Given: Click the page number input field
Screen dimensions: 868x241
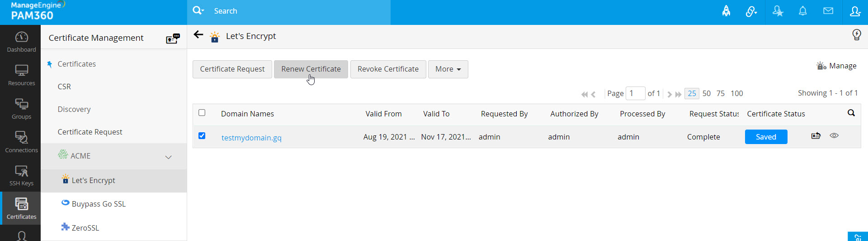Looking at the screenshot, I should click(635, 93).
